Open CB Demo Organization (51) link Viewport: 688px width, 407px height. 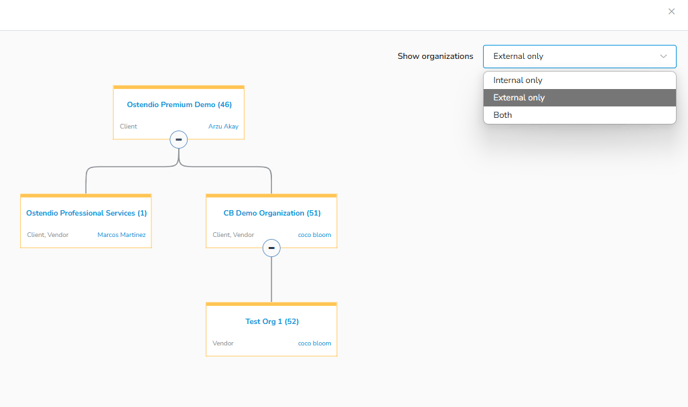pos(272,213)
